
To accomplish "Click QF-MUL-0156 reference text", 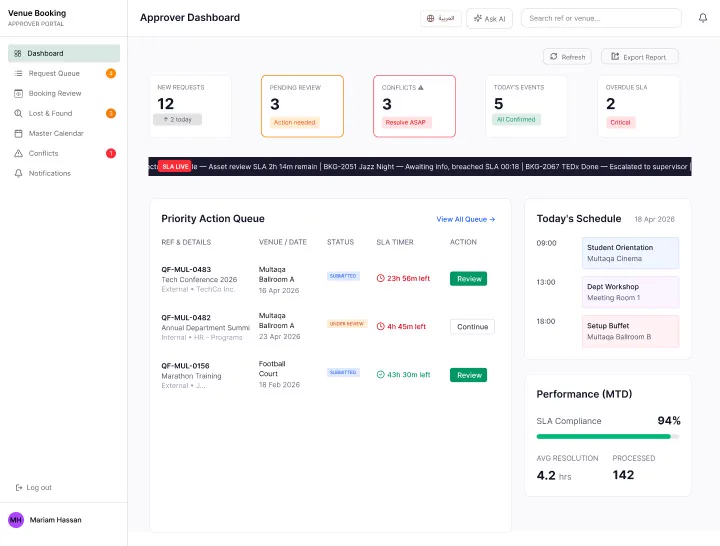I will (x=185, y=366).
